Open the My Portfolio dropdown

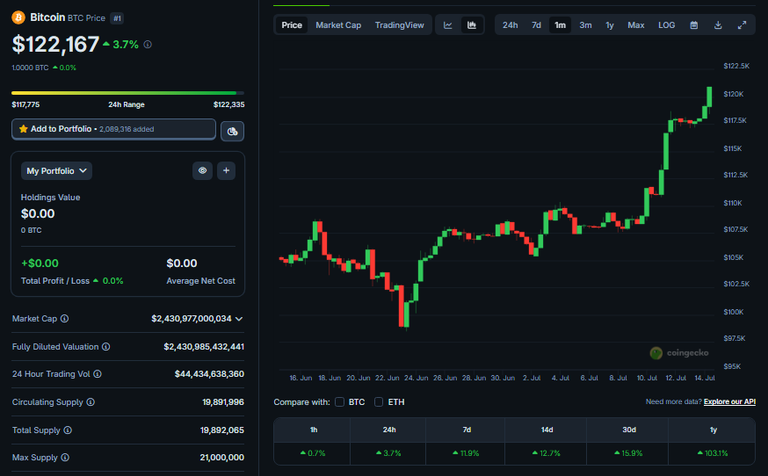[56, 171]
